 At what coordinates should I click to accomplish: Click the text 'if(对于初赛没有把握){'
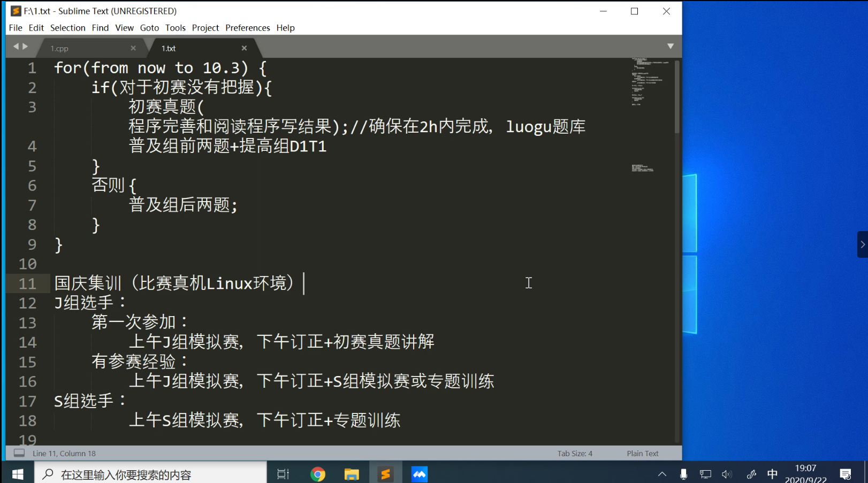pos(182,87)
